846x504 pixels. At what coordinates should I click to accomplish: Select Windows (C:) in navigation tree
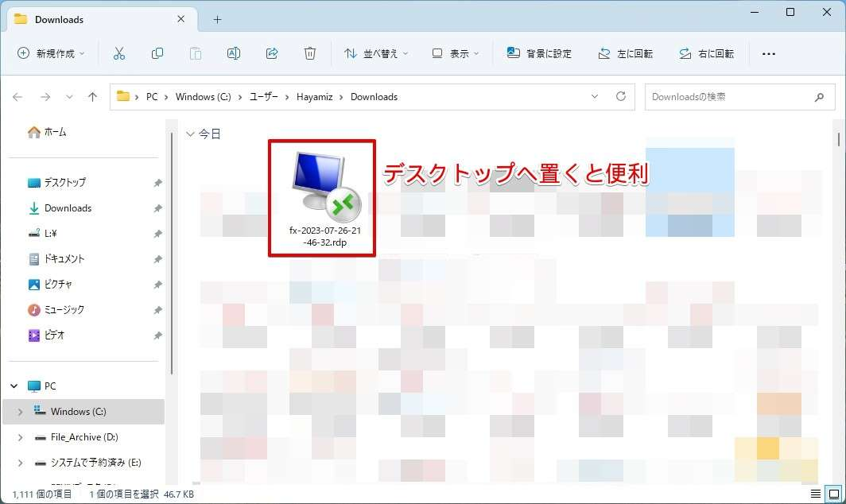click(84, 412)
